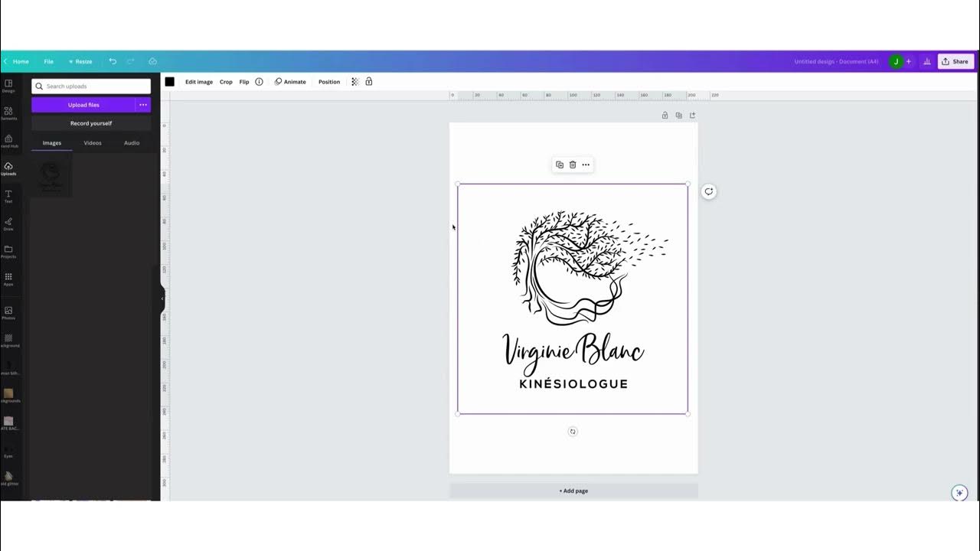Collapse the side panel with arrow handle
The height and width of the screenshot is (551, 980).
(x=162, y=298)
